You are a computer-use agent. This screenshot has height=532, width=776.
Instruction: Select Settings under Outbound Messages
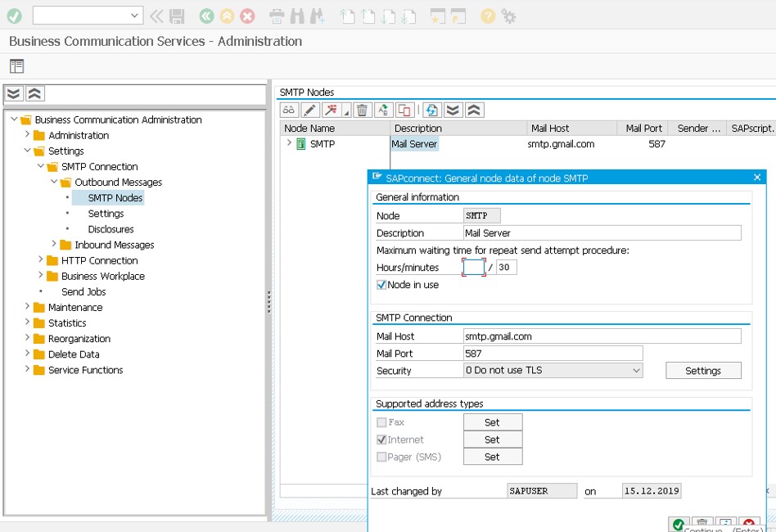coord(106,214)
